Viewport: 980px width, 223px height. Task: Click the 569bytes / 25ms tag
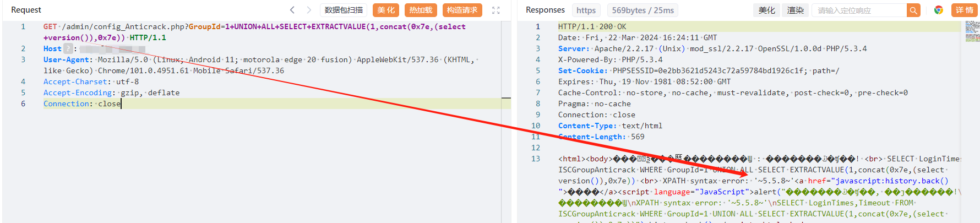pyautogui.click(x=643, y=10)
